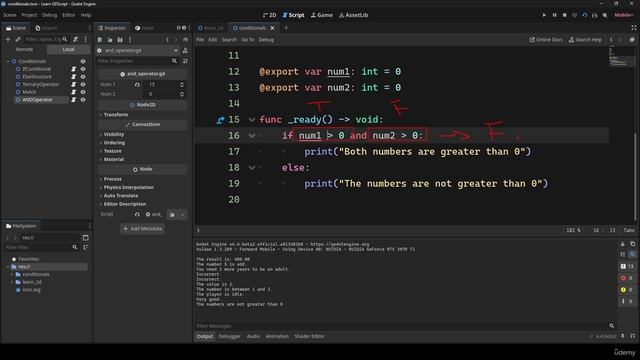Click the Instantiate Child Scene link icon
This screenshot has height=360, width=640.
pyautogui.click(x=18, y=40)
